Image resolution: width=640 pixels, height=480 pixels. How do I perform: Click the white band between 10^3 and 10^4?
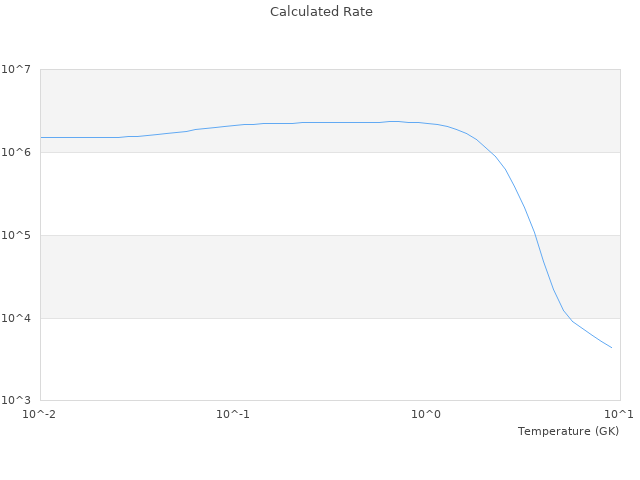[300, 359]
